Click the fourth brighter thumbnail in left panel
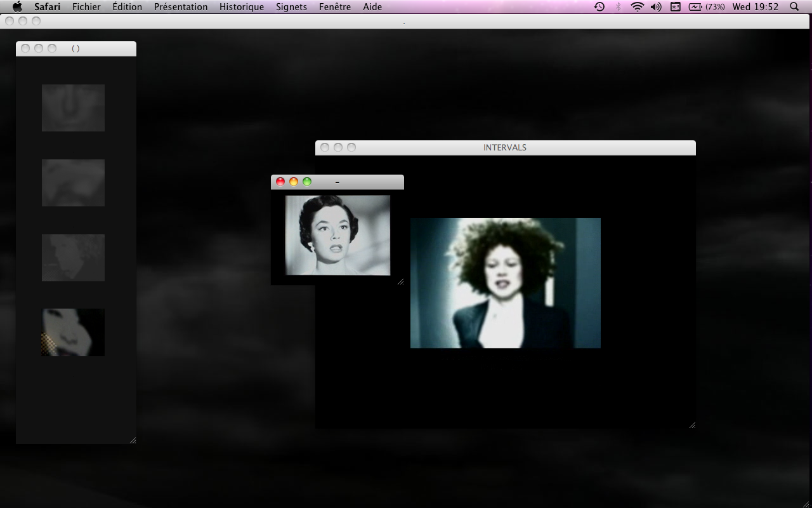 point(73,333)
